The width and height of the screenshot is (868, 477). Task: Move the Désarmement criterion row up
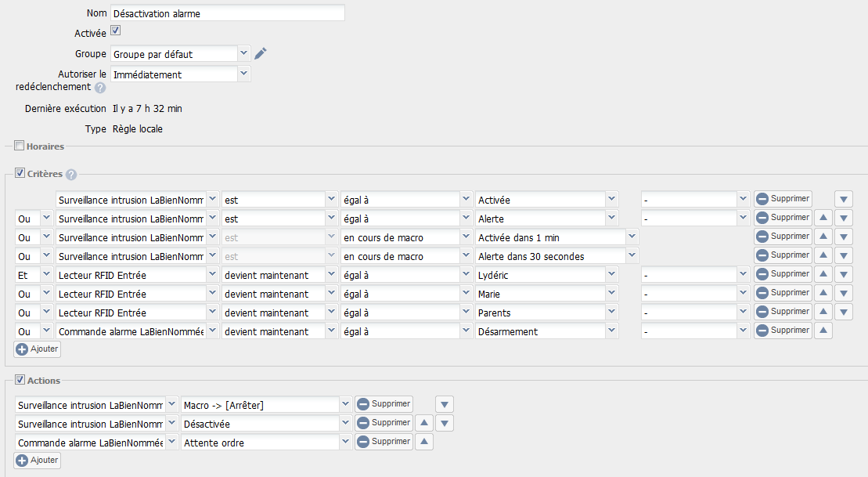tap(823, 331)
